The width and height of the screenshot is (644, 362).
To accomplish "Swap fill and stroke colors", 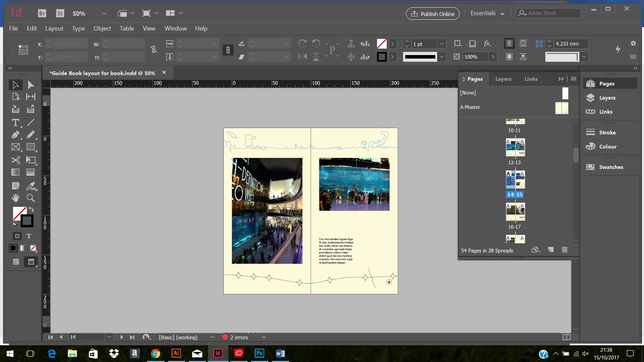I will coord(31,210).
